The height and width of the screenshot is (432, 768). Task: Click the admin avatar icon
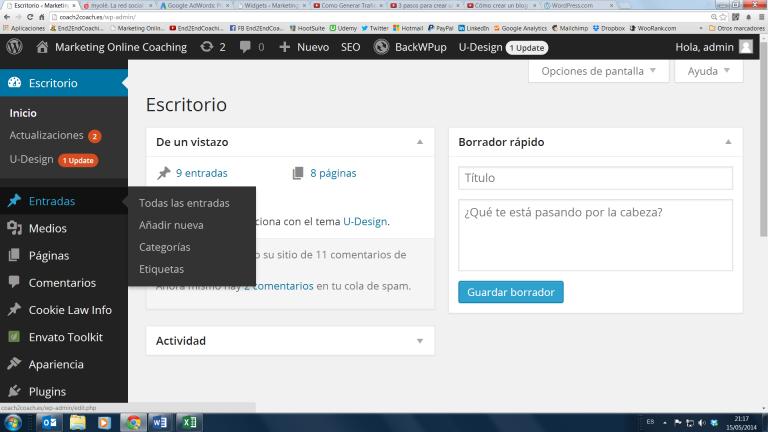pos(745,47)
